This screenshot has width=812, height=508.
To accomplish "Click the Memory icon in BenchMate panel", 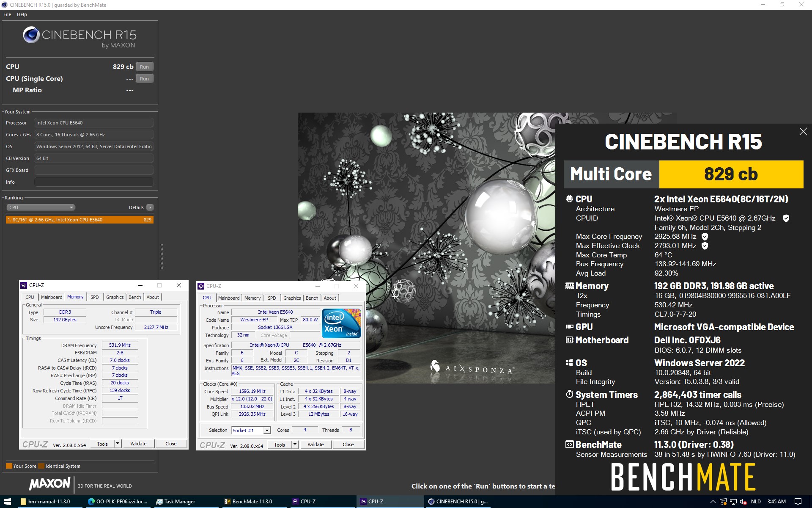I will [x=569, y=286].
